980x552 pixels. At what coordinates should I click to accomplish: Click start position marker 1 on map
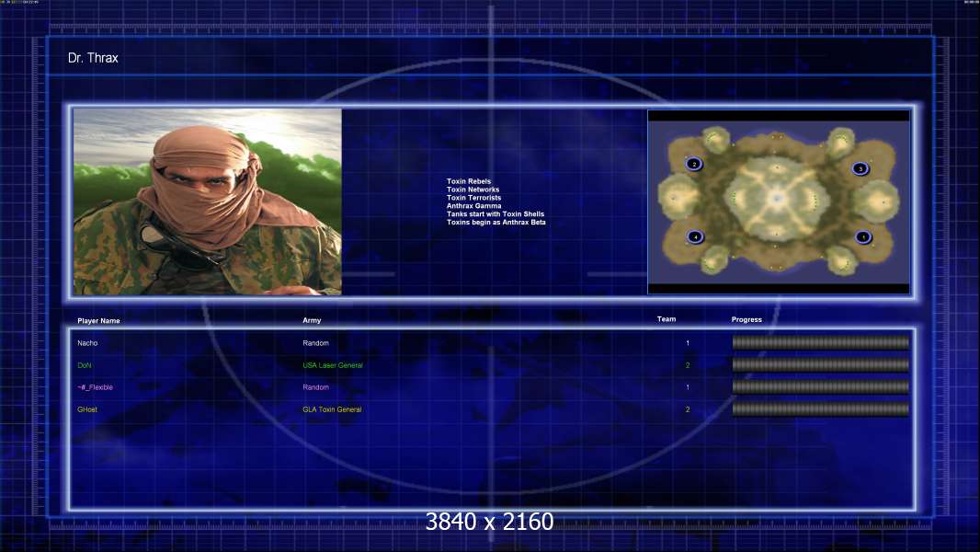pos(863,237)
